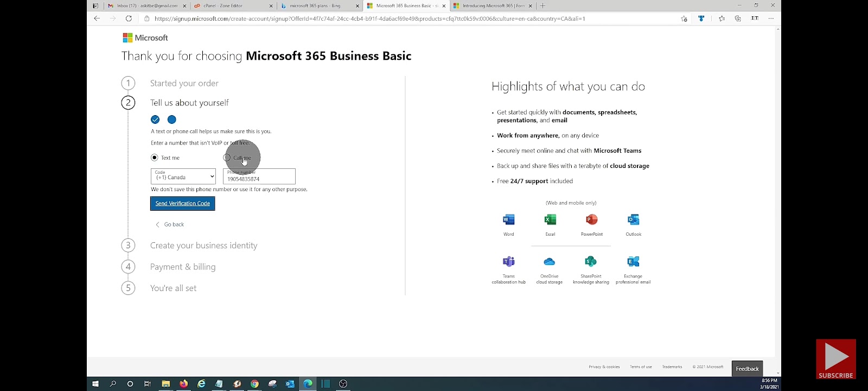Viewport: 868px width, 391px height.
Task: Launch Firefox from the taskbar
Action: click(183, 384)
